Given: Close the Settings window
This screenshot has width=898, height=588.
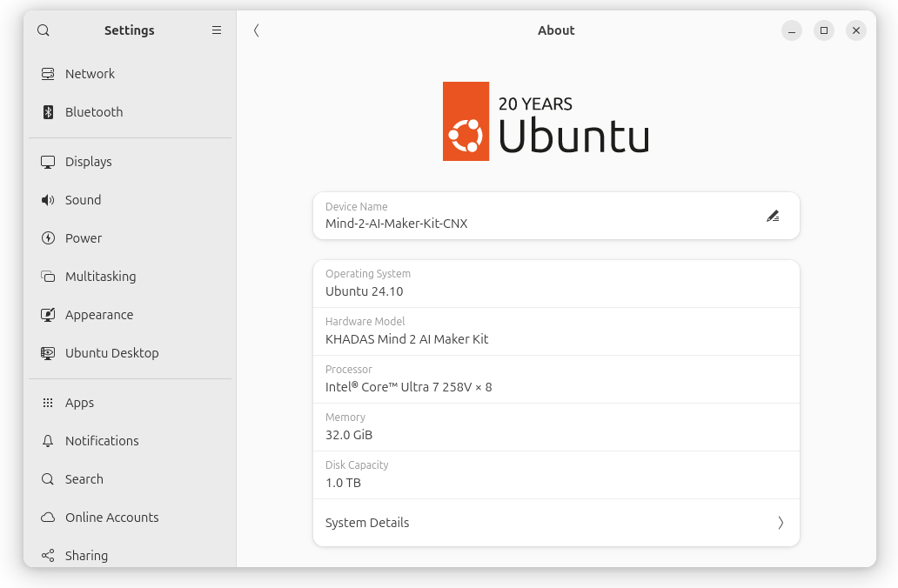Looking at the screenshot, I should tap(856, 30).
